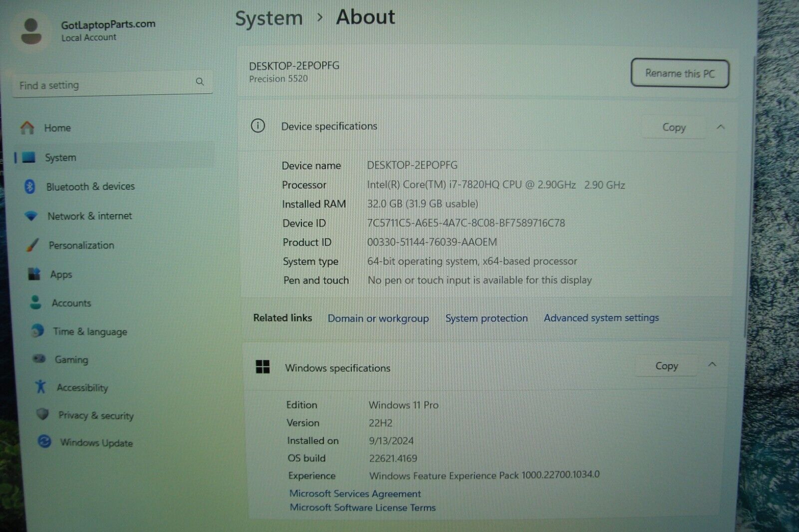
Task: Select the Precision 5520 model text
Action: 278,79
